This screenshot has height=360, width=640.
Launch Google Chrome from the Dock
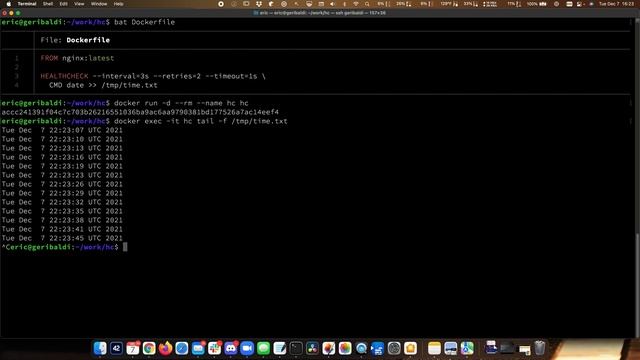149,348
